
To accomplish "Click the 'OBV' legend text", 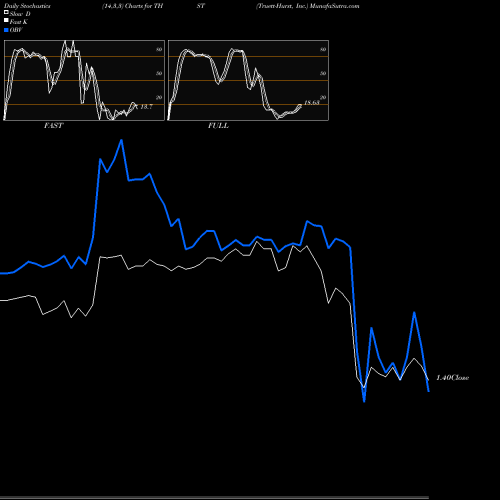I will click(16, 30).
